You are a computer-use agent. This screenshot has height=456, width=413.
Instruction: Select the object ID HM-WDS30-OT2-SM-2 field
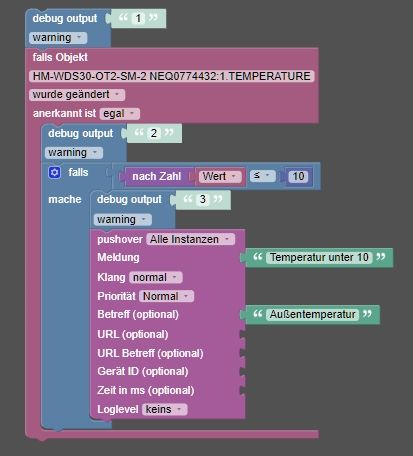(171, 76)
